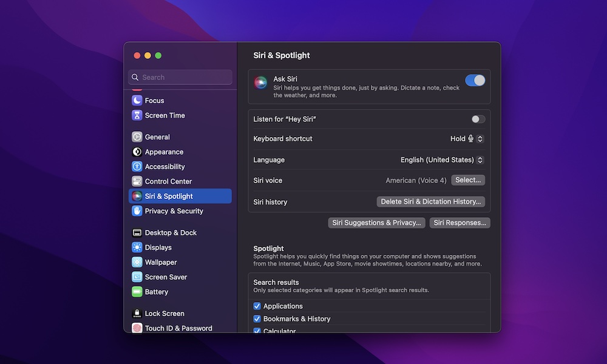Open Focus settings pane
607x364 pixels.
click(x=180, y=101)
